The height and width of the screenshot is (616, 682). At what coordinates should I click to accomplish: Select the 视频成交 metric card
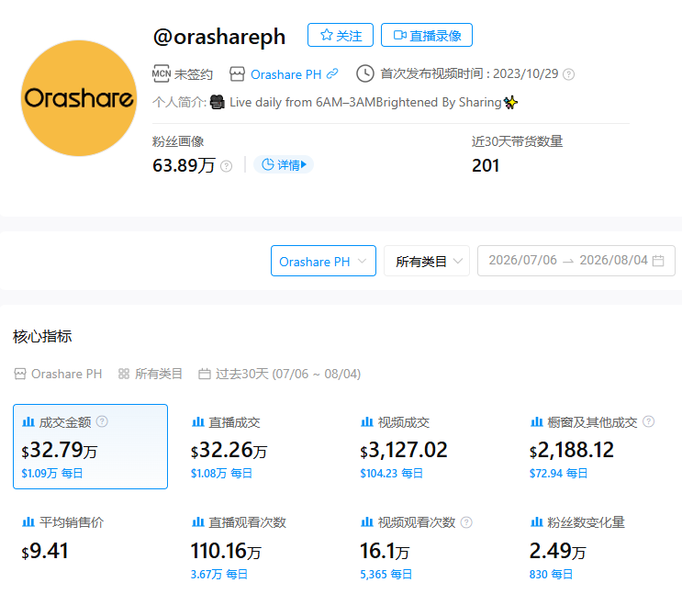click(x=429, y=446)
